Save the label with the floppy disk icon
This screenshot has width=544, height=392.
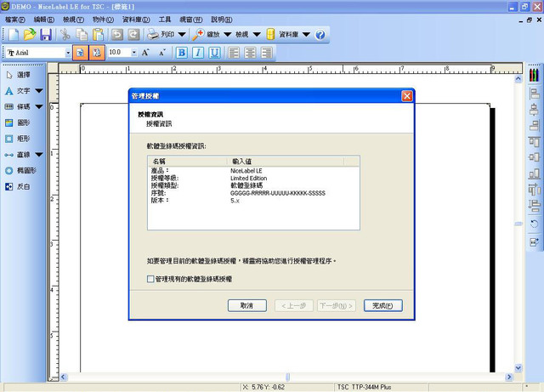point(46,35)
